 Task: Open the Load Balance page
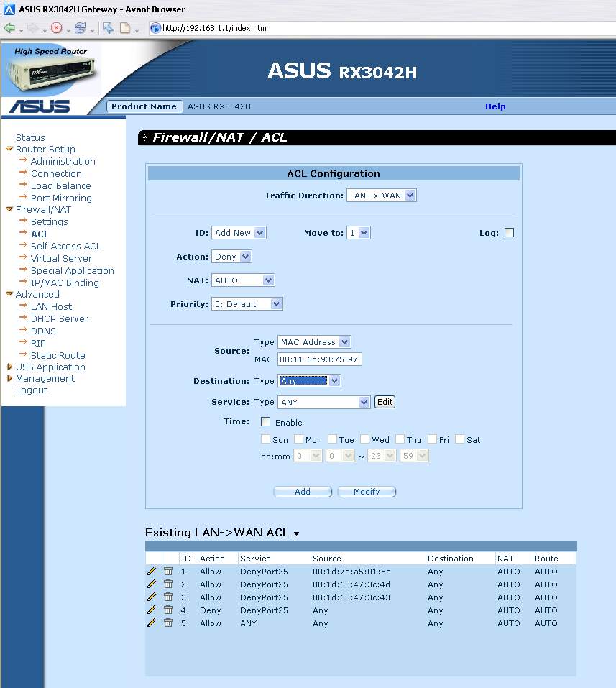click(x=61, y=185)
